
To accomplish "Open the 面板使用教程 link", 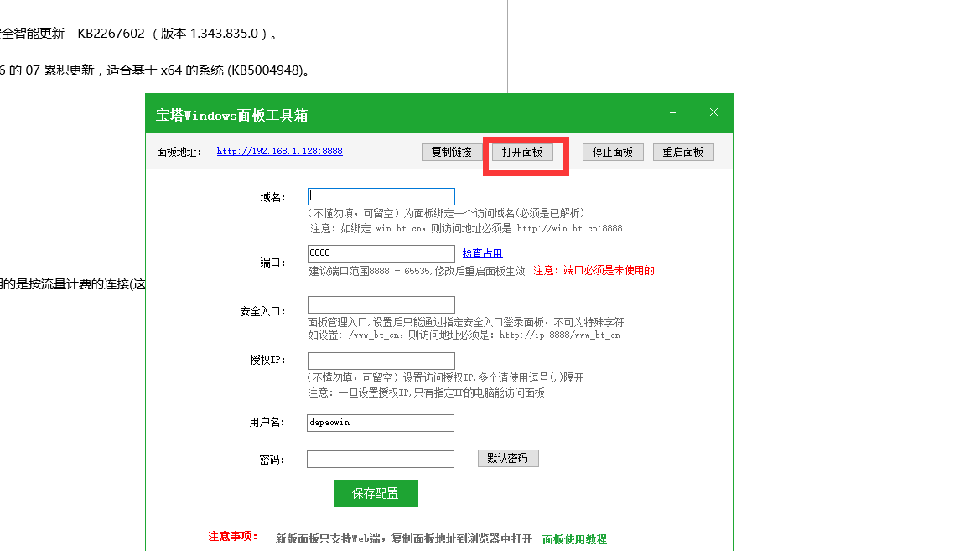I will point(574,539).
